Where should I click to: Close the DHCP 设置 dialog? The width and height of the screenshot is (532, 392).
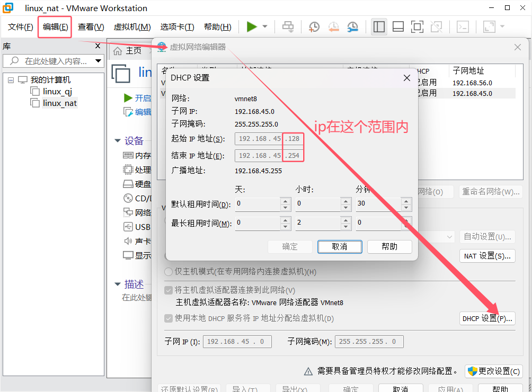tap(407, 78)
